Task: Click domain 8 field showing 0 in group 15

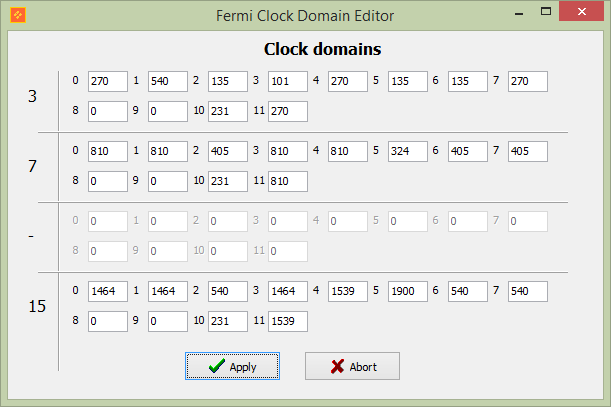Action: tap(108, 321)
